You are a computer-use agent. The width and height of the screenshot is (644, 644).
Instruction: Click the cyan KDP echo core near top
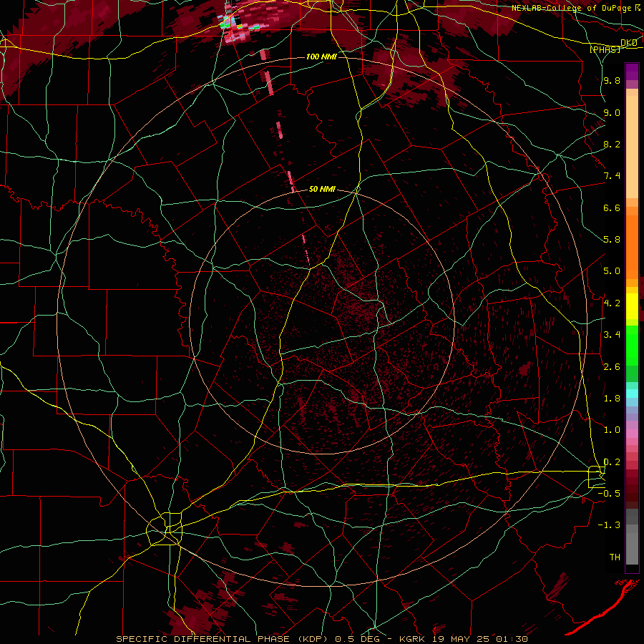pyautogui.click(x=228, y=21)
